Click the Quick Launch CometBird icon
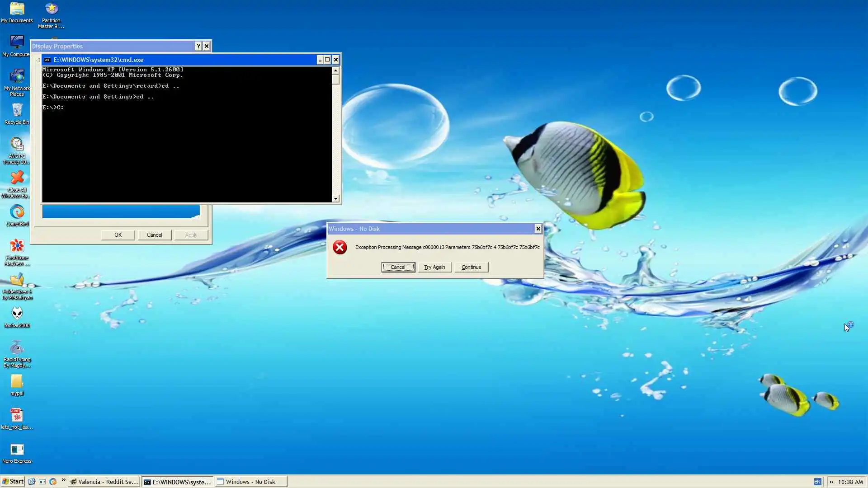Screen dimensions: 868x488 [x=53, y=482]
